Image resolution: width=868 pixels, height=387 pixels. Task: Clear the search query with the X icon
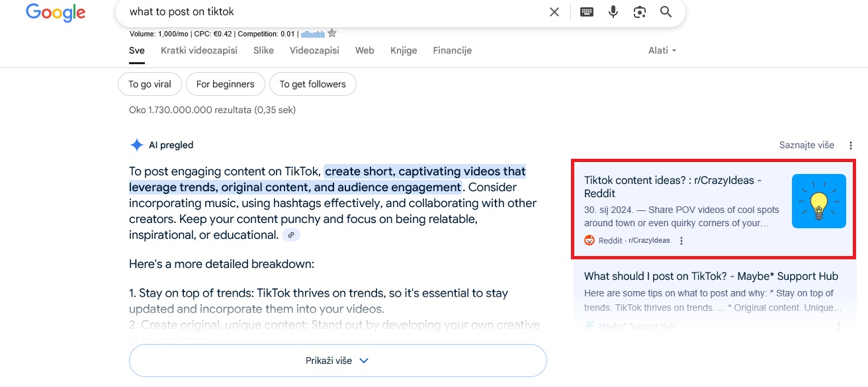point(554,11)
